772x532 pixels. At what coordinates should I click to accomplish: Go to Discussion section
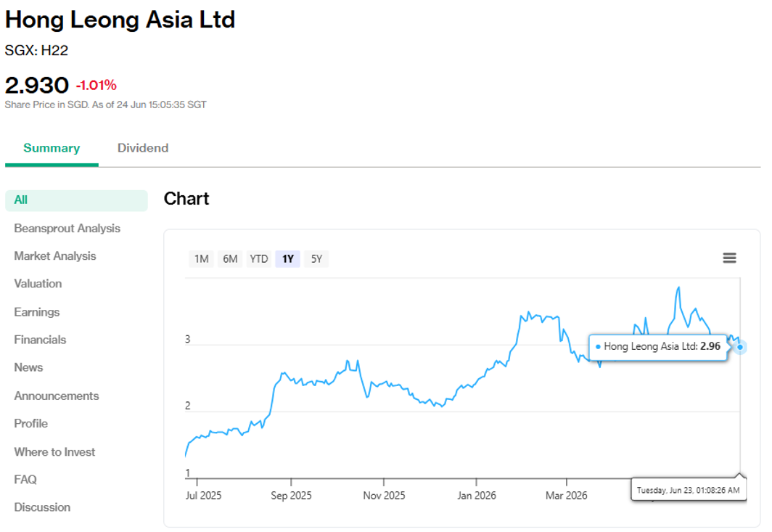click(x=42, y=507)
